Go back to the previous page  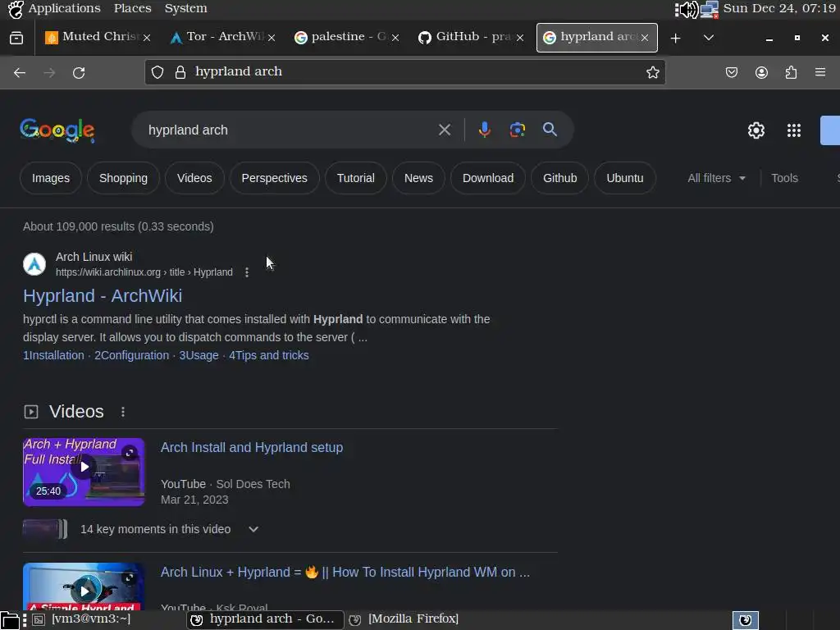click(20, 72)
